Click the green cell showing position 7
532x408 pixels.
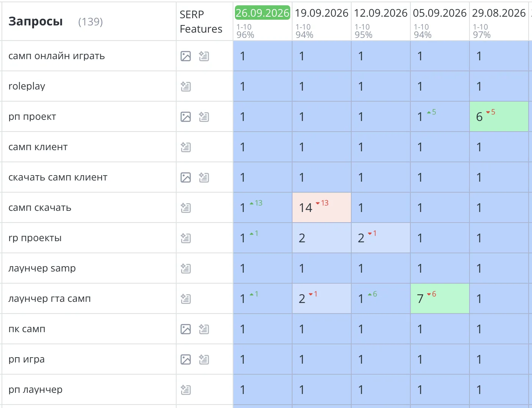pyautogui.click(x=440, y=298)
